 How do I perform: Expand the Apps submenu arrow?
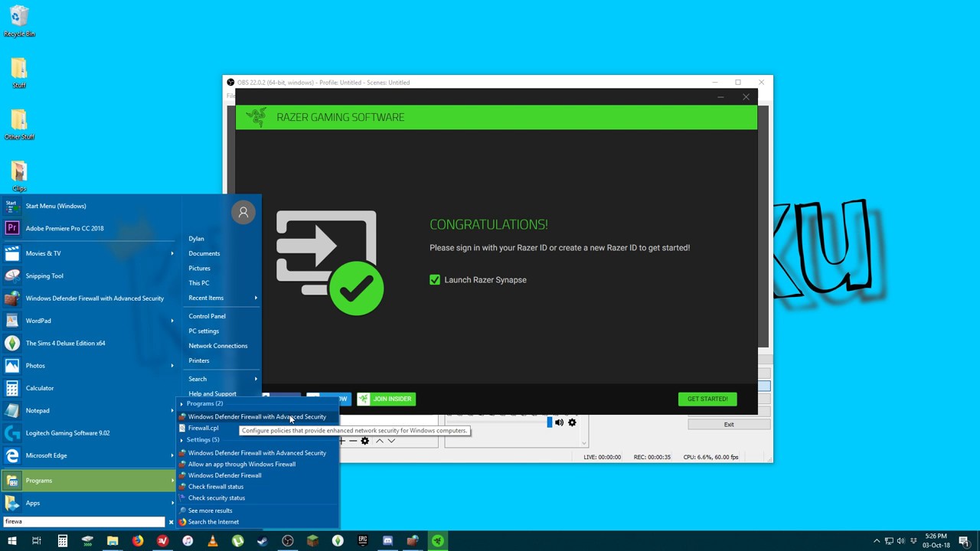pos(172,503)
